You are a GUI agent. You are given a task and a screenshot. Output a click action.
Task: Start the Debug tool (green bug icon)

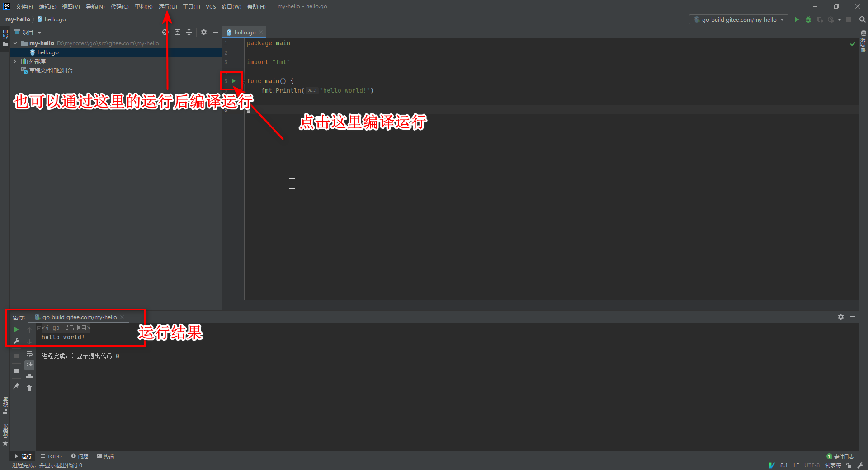click(x=808, y=19)
